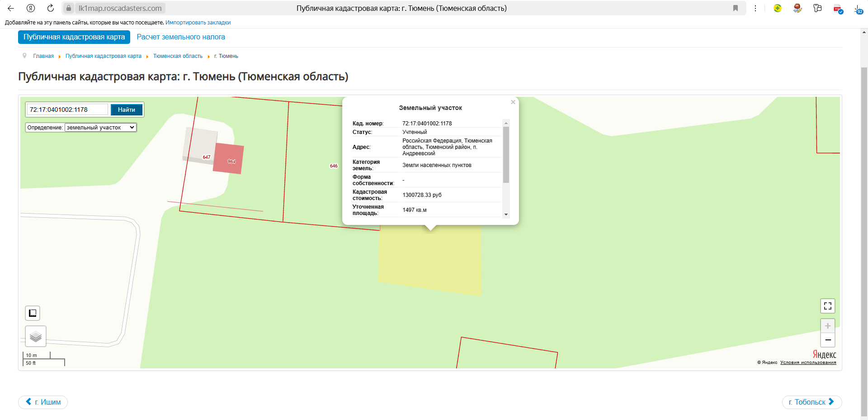This screenshot has height=420, width=868.
Task: Click cadastral number 72:17:0401002:1178 in popup
Action: point(427,124)
